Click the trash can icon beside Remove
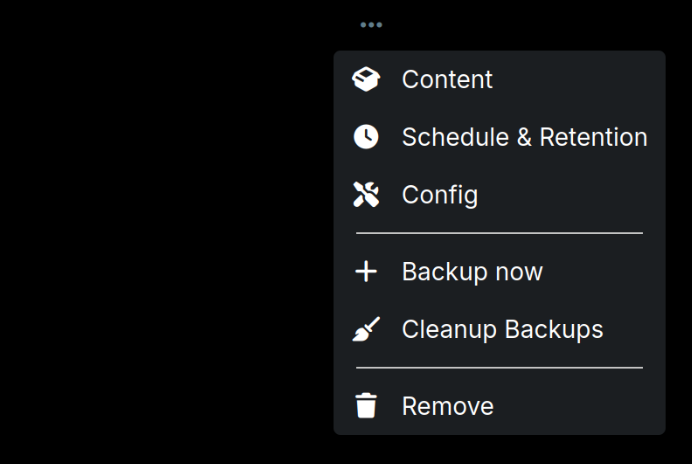The image size is (692, 464). coord(367,406)
